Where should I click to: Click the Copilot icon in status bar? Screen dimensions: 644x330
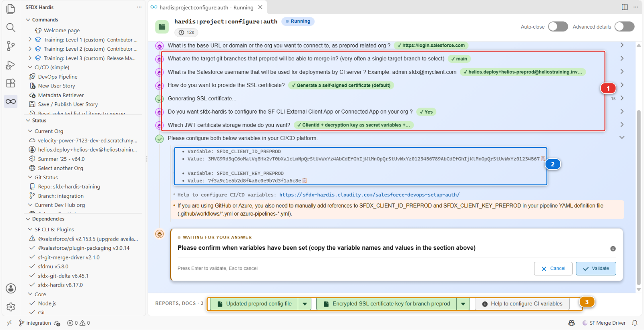(572, 323)
